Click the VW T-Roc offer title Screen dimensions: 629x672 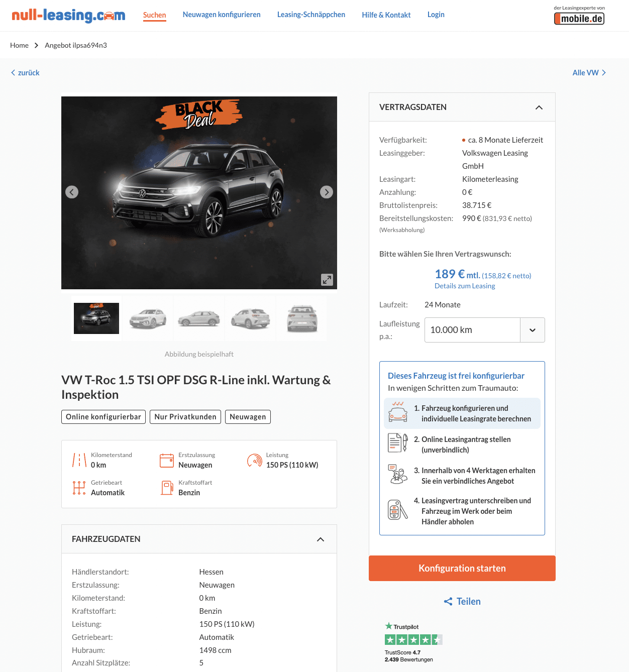pos(196,387)
